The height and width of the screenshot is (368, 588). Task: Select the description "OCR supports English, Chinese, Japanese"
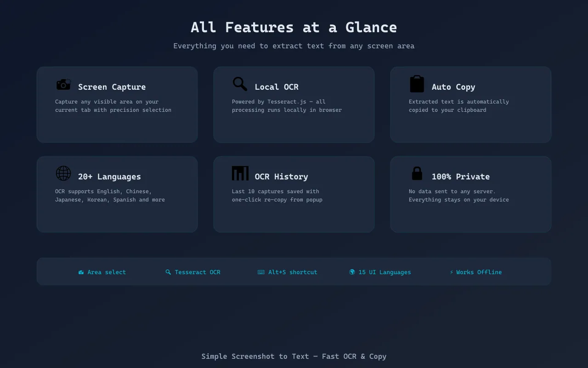[x=110, y=195]
